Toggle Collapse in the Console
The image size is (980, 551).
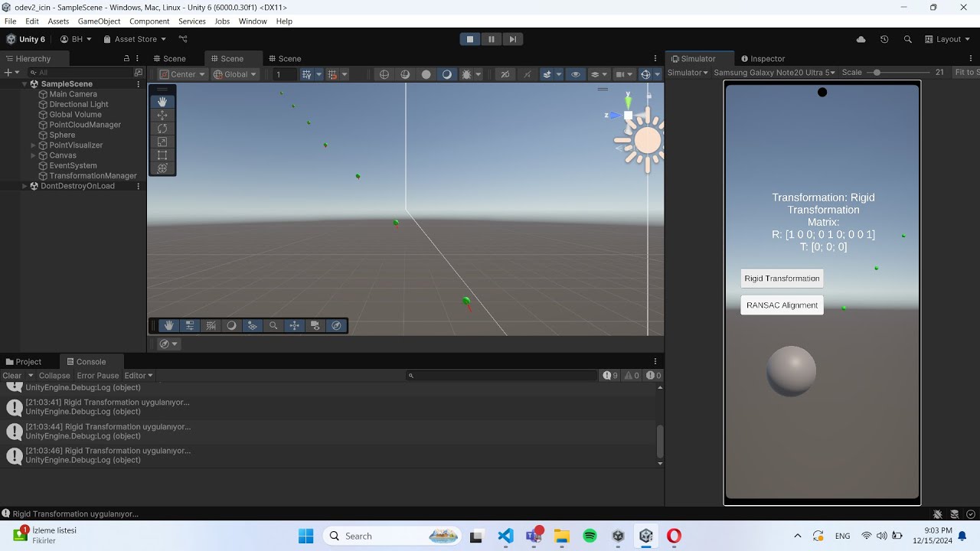point(54,376)
